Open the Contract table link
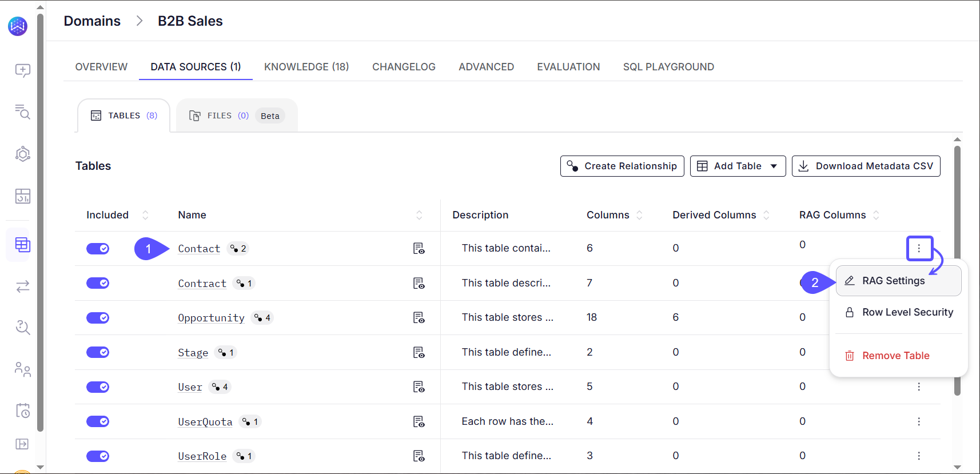 202,284
